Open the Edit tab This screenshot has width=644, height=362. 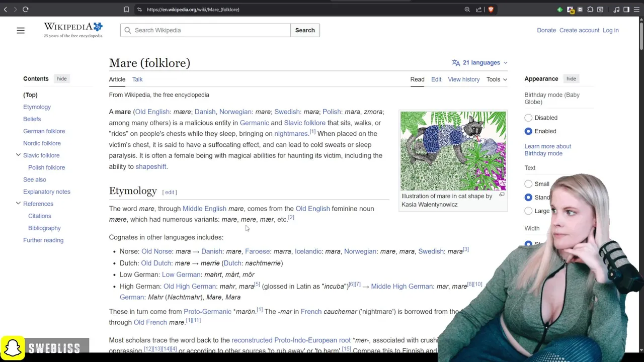[x=436, y=79]
